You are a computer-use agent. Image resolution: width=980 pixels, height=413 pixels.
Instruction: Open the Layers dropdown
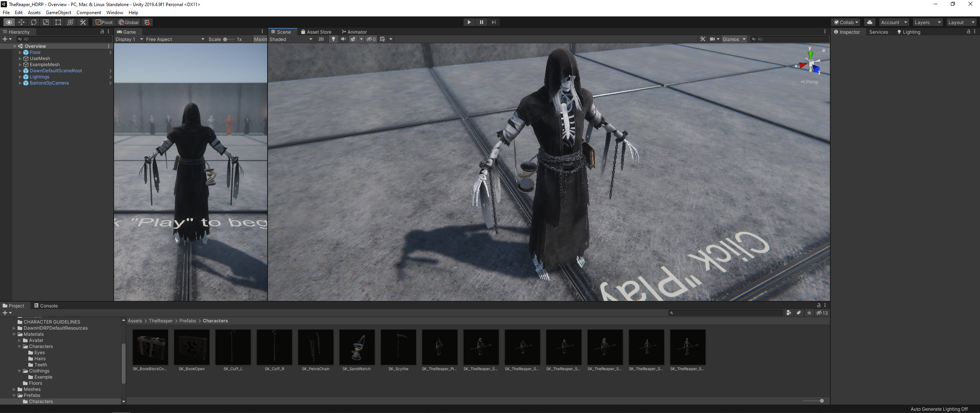click(x=928, y=22)
